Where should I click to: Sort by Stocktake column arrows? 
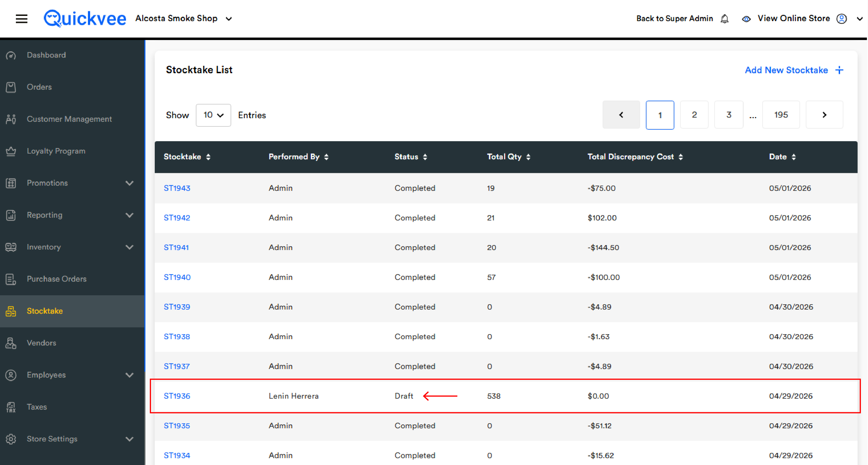coord(208,157)
